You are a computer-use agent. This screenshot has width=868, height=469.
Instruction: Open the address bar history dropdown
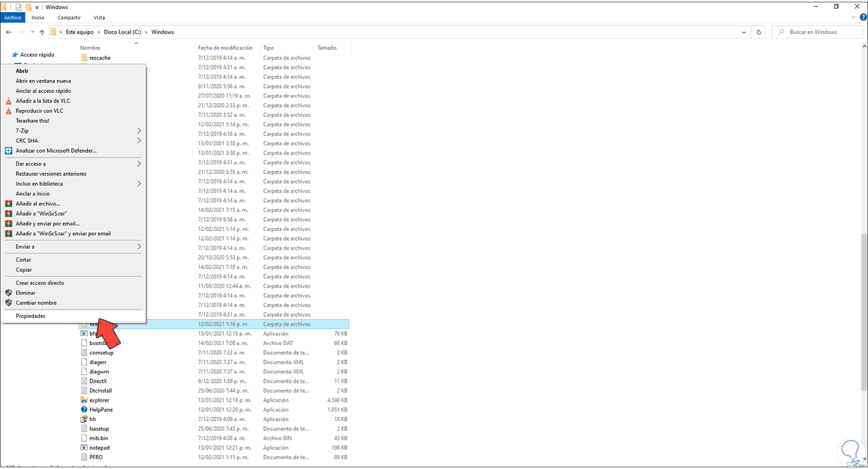(744, 32)
